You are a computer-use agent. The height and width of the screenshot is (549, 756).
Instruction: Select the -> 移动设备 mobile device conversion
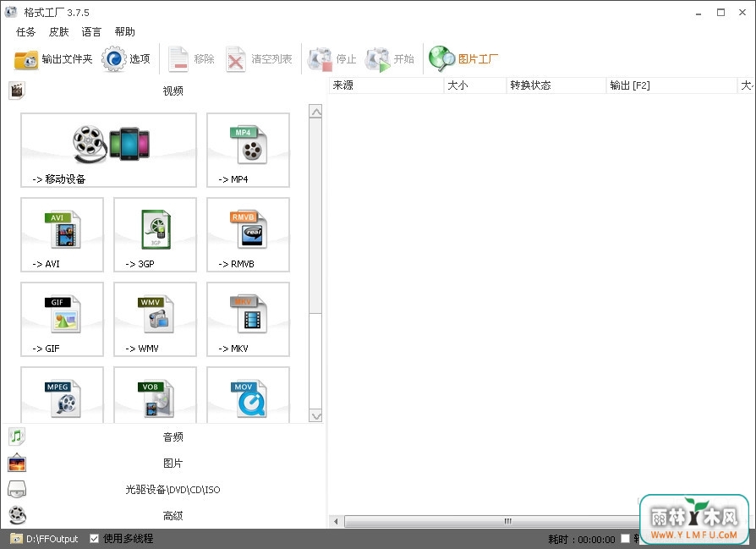point(108,150)
